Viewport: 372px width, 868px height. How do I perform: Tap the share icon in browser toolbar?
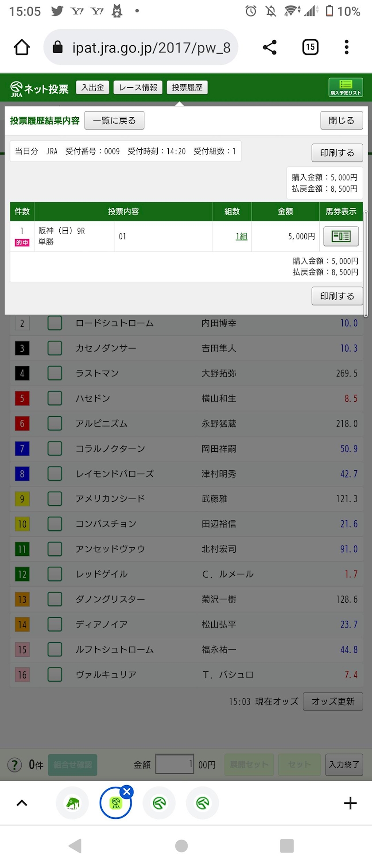click(x=270, y=47)
